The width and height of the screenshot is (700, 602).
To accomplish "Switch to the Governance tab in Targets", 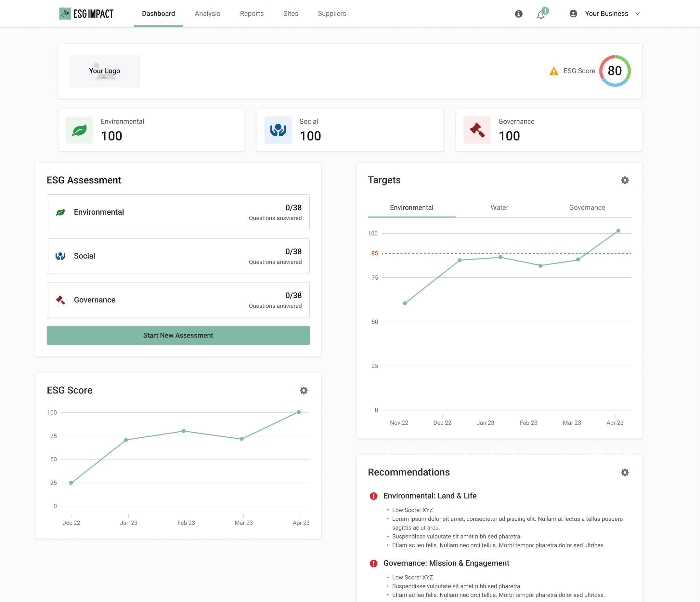I will pos(587,207).
